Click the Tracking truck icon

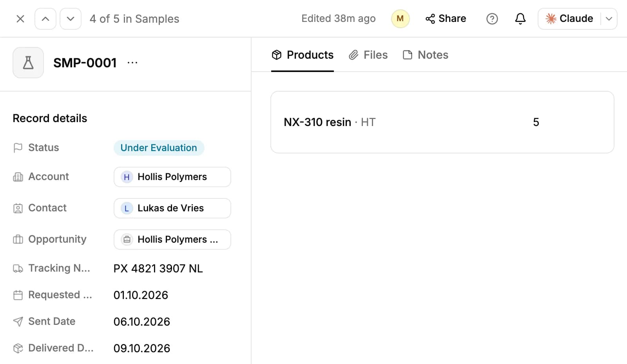click(18, 268)
